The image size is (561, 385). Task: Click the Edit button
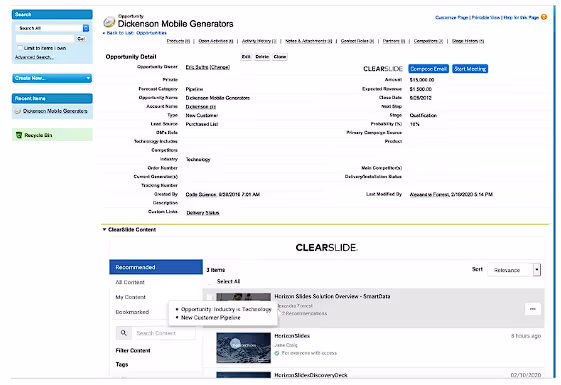coord(246,57)
